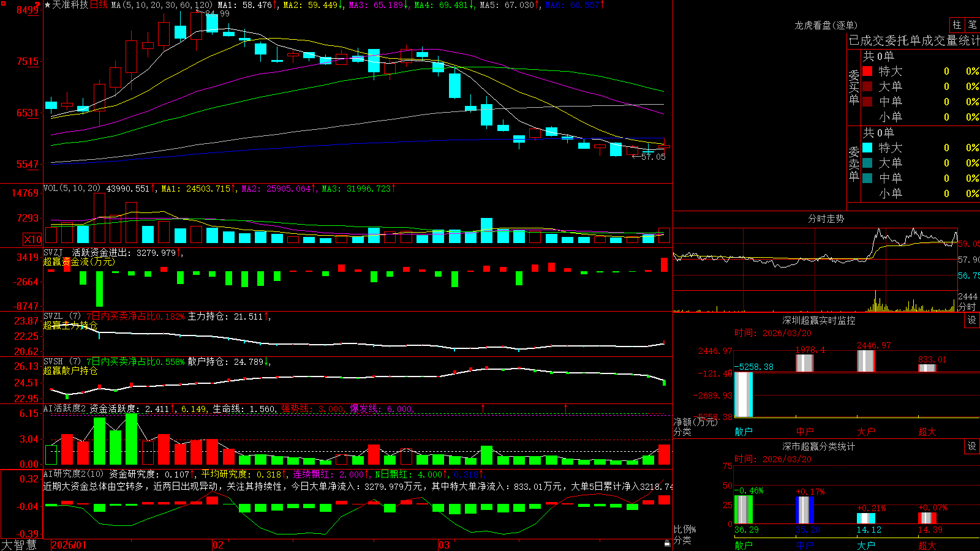The width and height of the screenshot is (980, 551).
Task: Click the 1978.4 中户 bar
Action: pyautogui.click(x=805, y=362)
